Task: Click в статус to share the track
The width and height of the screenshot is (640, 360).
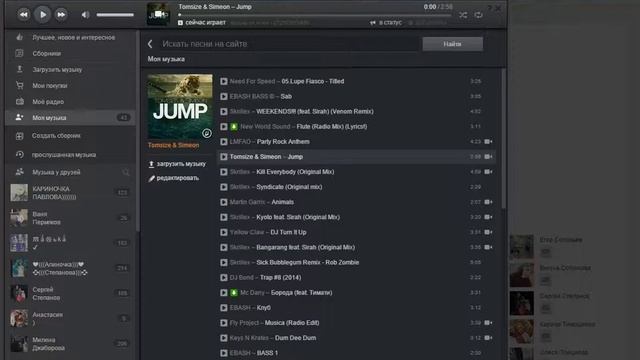Action: (x=386, y=23)
